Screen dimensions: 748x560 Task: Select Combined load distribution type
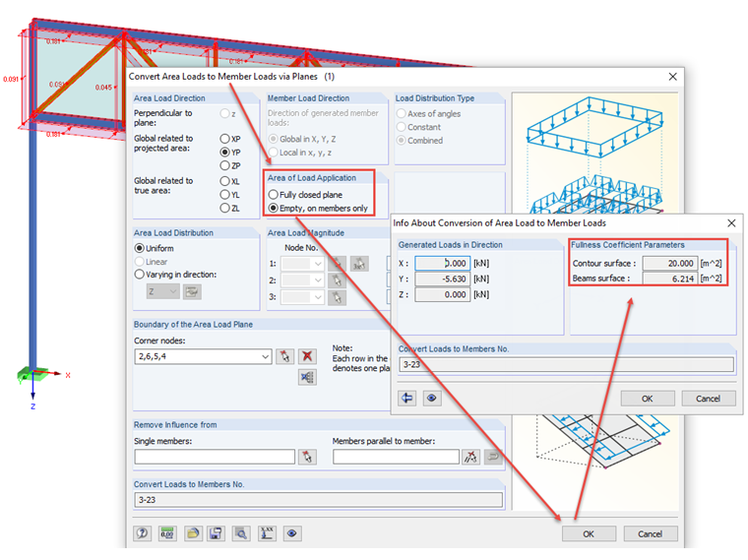[x=402, y=140]
